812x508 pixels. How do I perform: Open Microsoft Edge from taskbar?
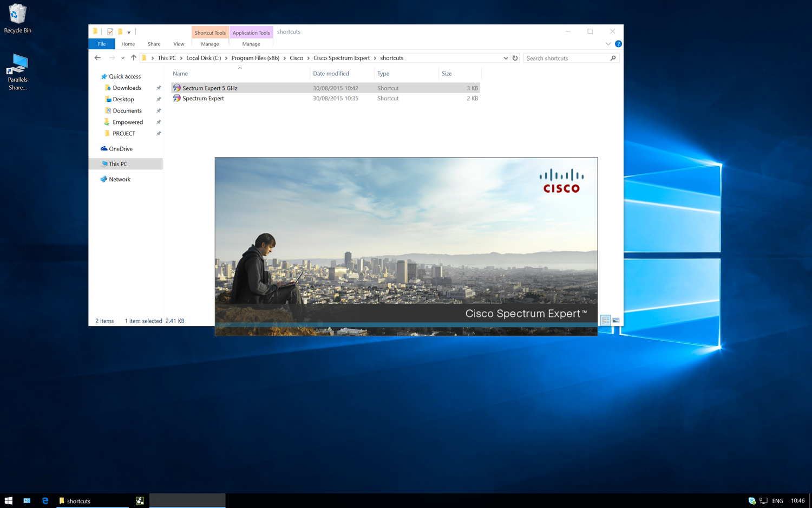tap(45, 501)
